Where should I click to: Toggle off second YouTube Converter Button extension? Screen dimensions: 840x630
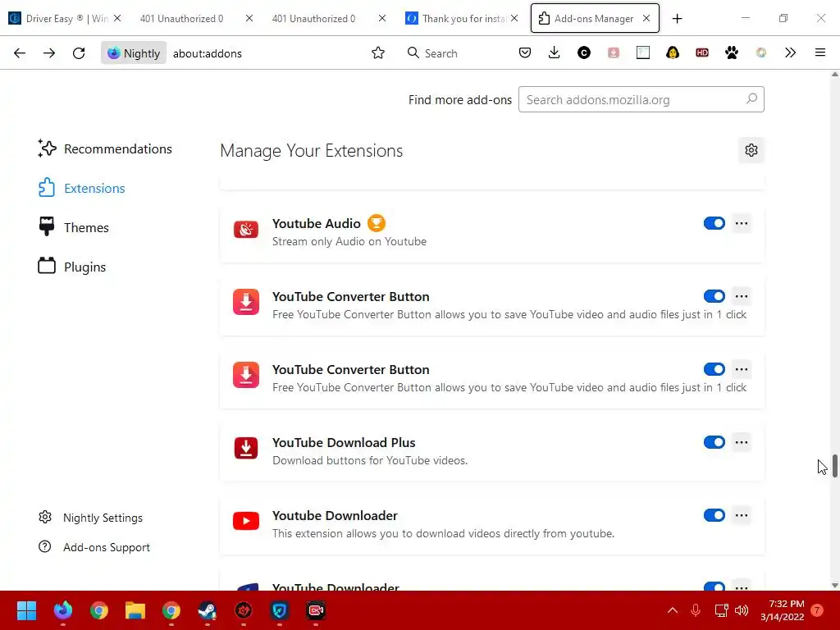tap(714, 369)
